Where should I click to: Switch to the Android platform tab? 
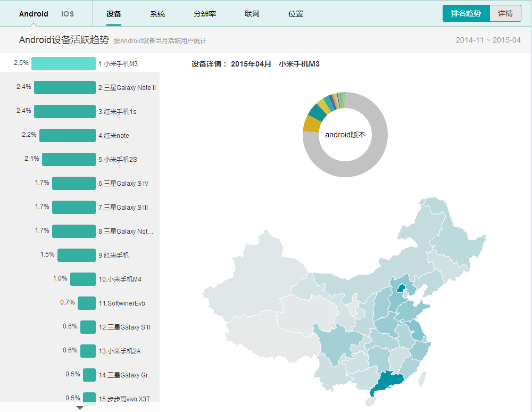(x=34, y=14)
